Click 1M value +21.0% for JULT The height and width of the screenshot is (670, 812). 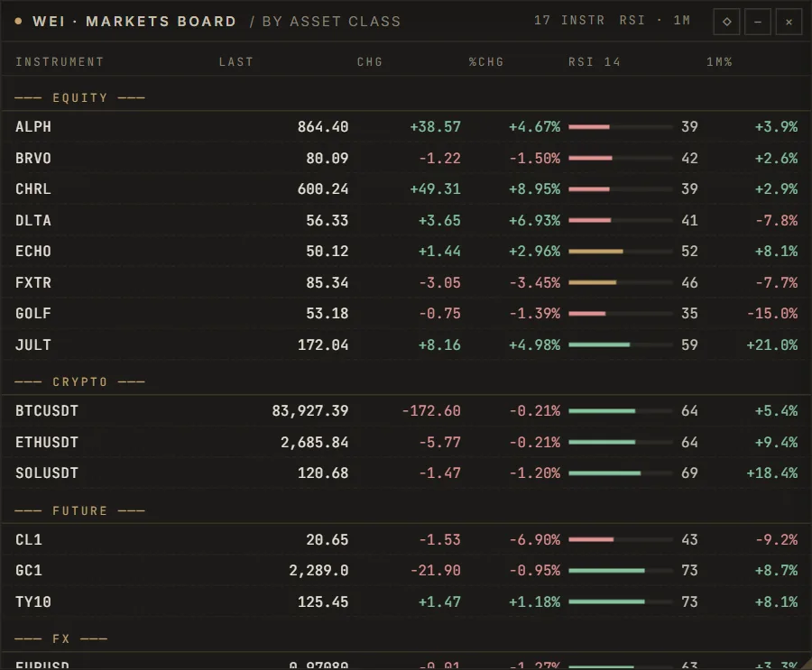pyautogui.click(x=772, y=344)
